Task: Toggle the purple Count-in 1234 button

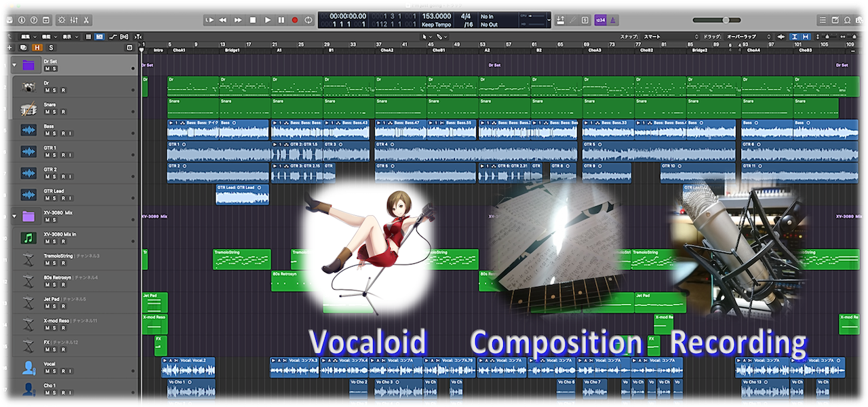Action: coord(600,20)
